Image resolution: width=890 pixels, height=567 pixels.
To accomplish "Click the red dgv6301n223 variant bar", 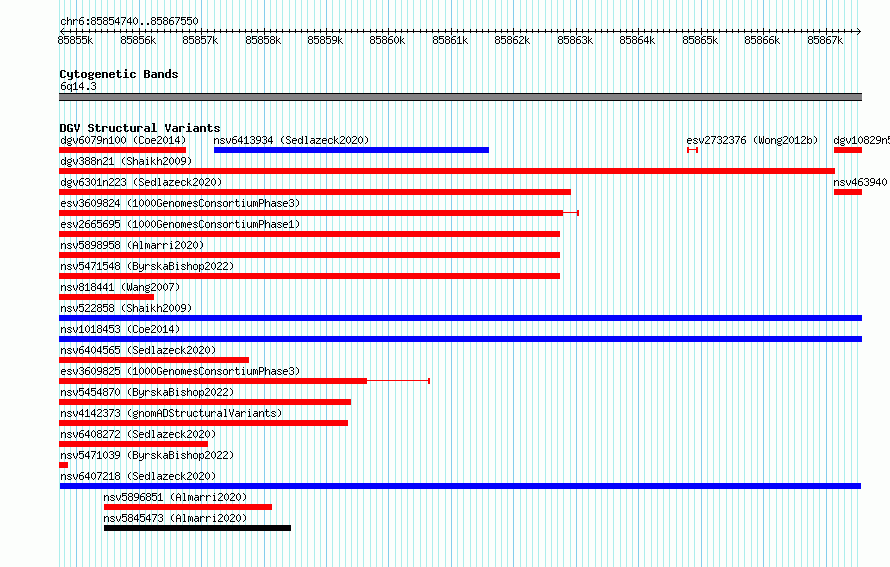I will tap(315, 192).
